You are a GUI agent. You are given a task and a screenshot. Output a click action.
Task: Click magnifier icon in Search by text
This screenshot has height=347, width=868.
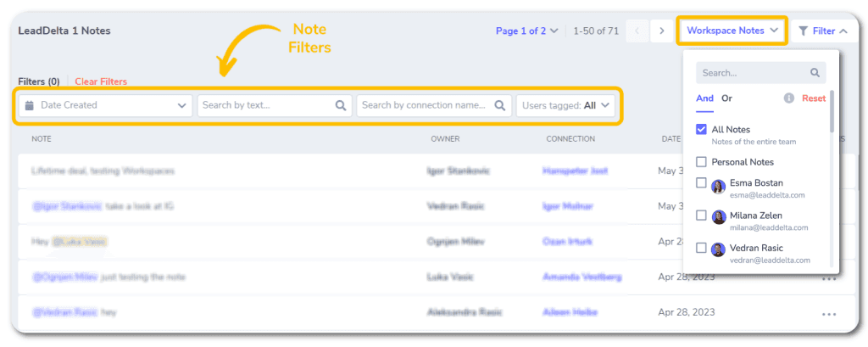341,105
